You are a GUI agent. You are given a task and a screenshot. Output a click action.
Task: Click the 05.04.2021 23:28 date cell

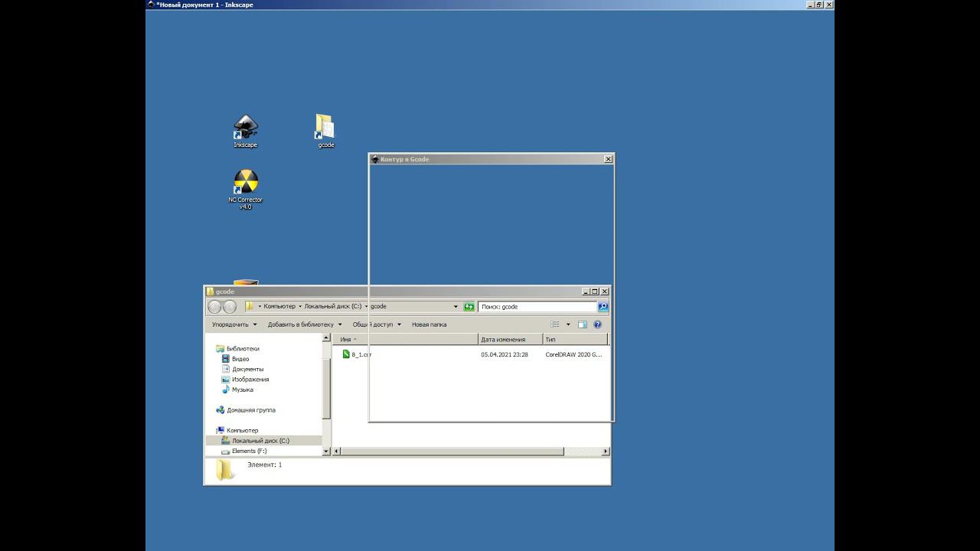(505, 354)
